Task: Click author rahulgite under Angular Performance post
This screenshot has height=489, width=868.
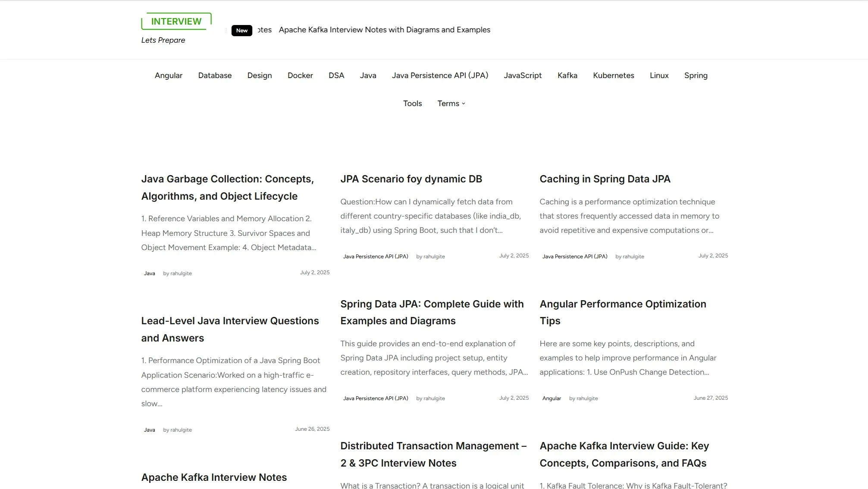Action: pos(587,398)
